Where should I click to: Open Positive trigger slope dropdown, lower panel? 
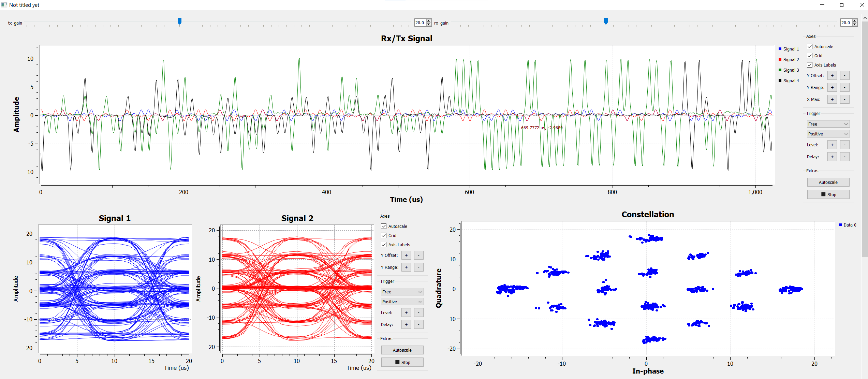tap(402, 302)
